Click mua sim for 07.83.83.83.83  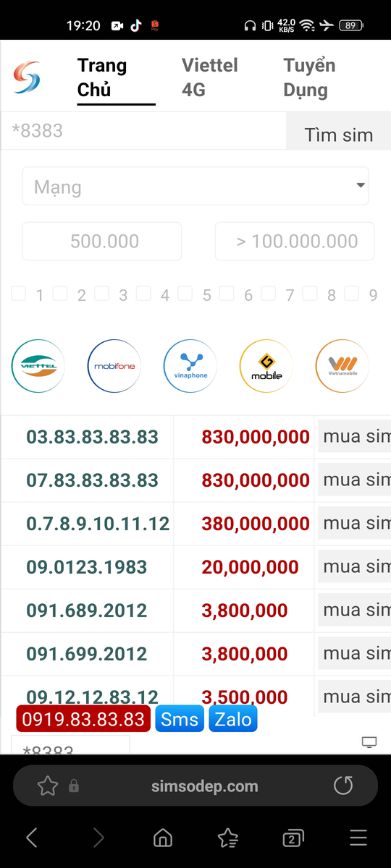pyautogui.click(x=356, y=480)
